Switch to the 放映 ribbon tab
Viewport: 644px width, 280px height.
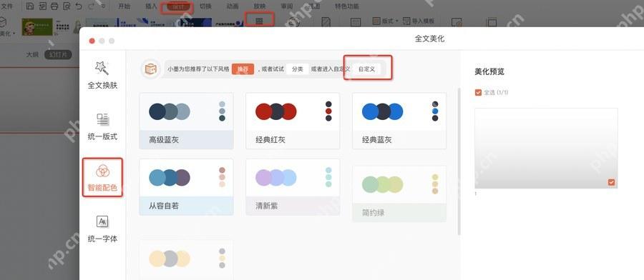coord(260,6)
